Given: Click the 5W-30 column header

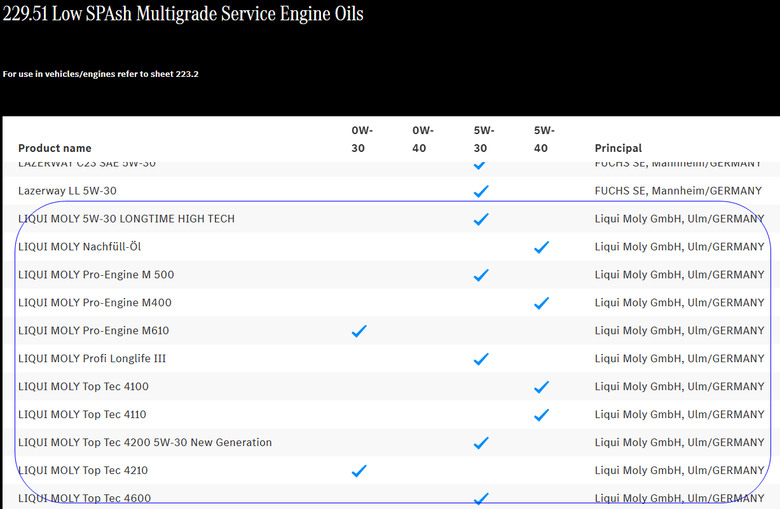Looking at the screenshot, I should coord(484,139).
